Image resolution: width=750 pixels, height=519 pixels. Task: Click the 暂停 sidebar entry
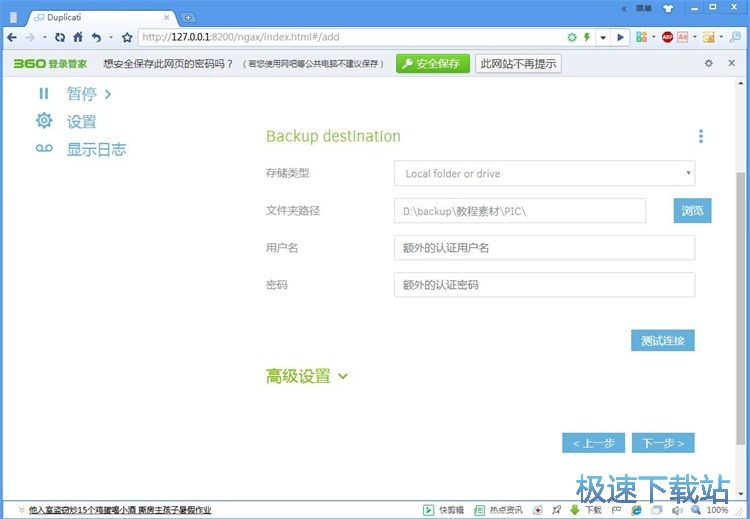pos(81,94)
